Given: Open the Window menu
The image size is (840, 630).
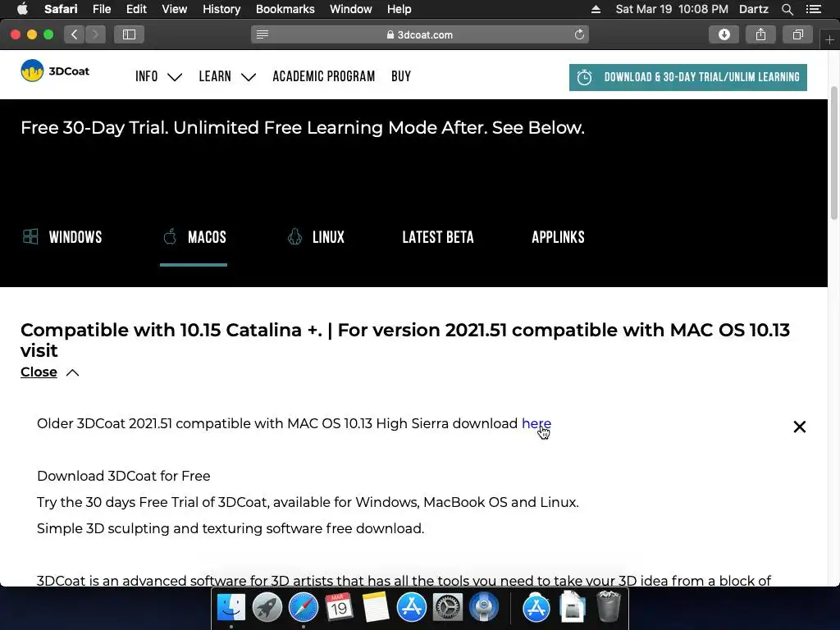Looking at the screenshot, I should [350, 9].
